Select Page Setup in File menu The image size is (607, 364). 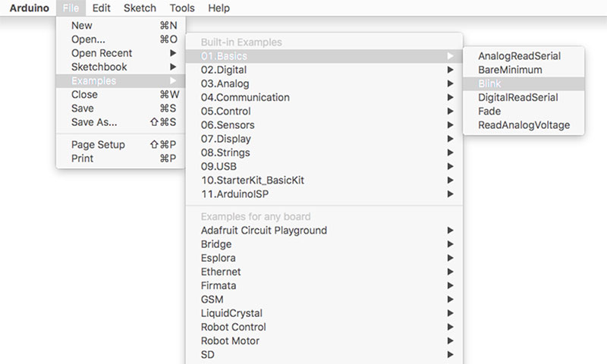click(x=98, y=145)
